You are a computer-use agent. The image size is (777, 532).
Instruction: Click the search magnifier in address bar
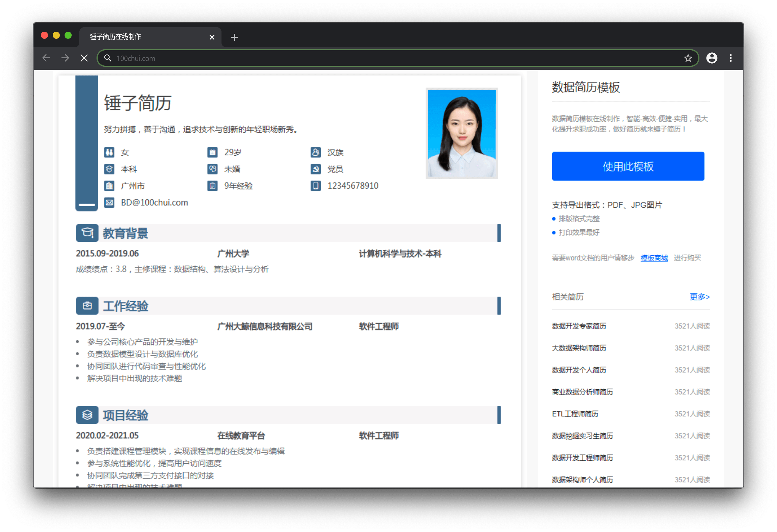[108, 58]
